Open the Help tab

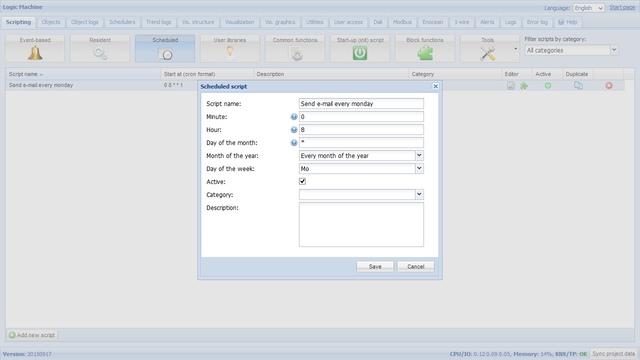[x=568, y=22]
